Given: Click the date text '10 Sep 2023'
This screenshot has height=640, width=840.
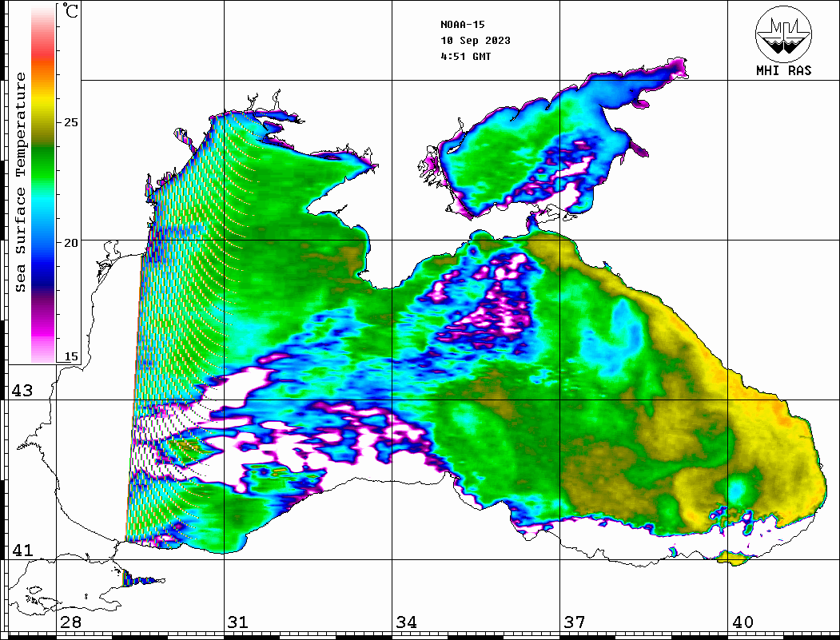Looking at the screenshot, I should (x=476, y=40).
